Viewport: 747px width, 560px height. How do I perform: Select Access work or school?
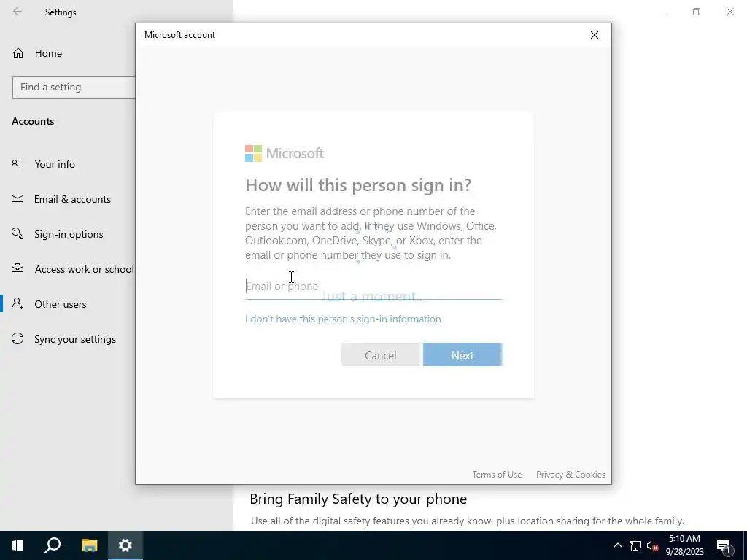coord(84,269)
